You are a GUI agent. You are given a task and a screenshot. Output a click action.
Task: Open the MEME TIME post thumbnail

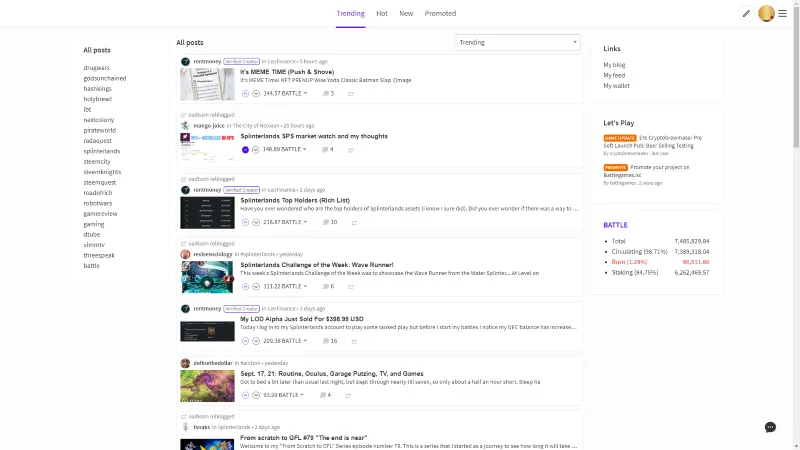click(207, 84)
